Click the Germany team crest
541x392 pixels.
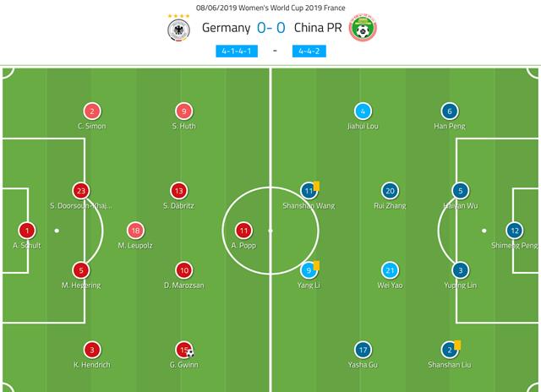pyautogui.click(x=178, y=30)
